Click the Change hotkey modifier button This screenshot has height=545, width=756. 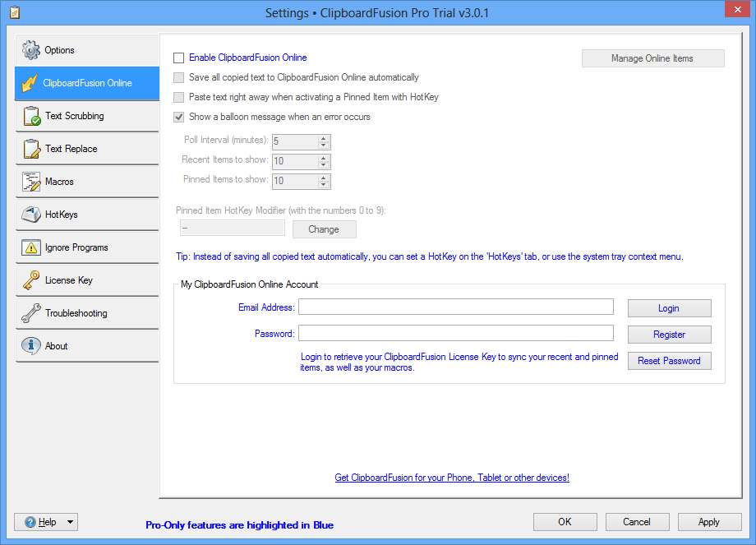[324, 229]
